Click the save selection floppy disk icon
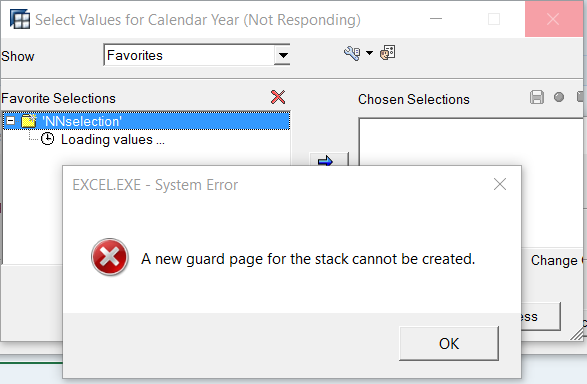This screenshot has height=384, width=587. click(537, 97)
